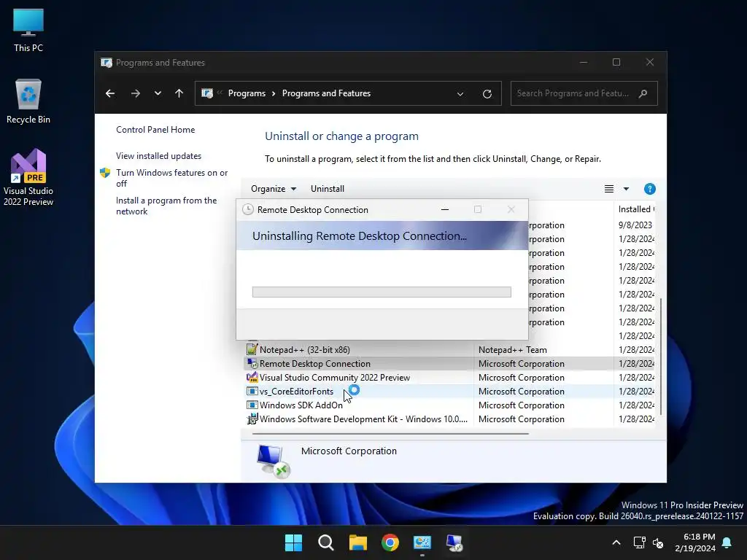Switch to Remote Desktop uninstaller taskbar icon

(454, 542)
